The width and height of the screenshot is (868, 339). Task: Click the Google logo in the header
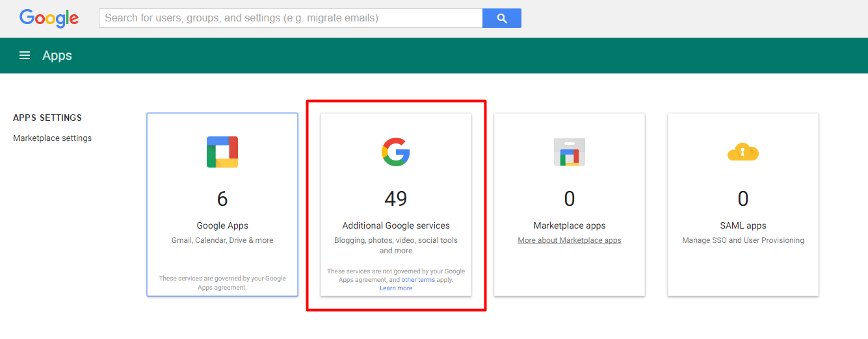click(49, 18)
